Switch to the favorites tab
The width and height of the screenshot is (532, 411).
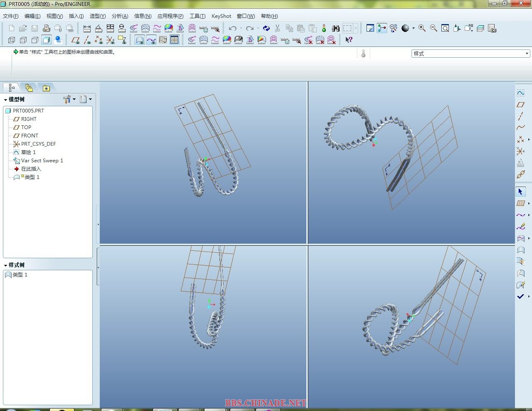click(46, 88)
